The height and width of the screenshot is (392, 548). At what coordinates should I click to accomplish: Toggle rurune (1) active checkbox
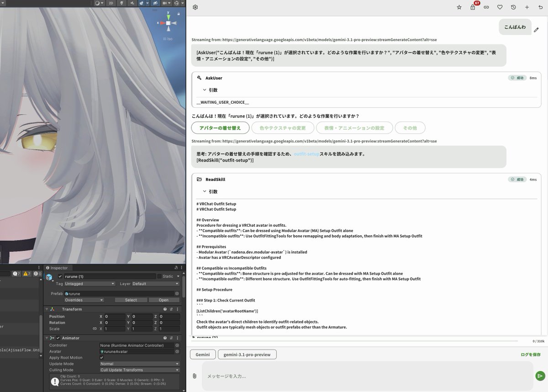click(60, 276)
